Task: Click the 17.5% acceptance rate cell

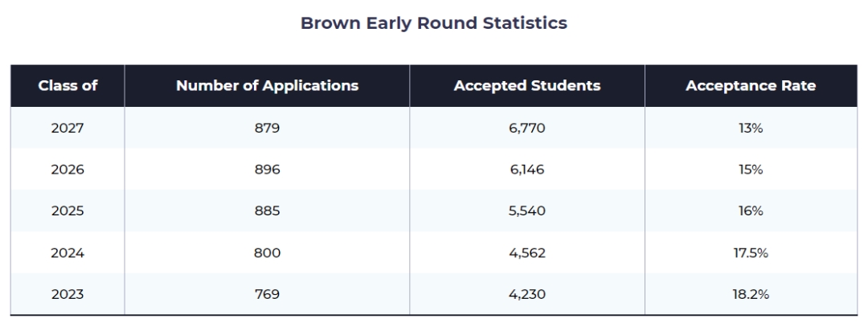Action: 750,253
